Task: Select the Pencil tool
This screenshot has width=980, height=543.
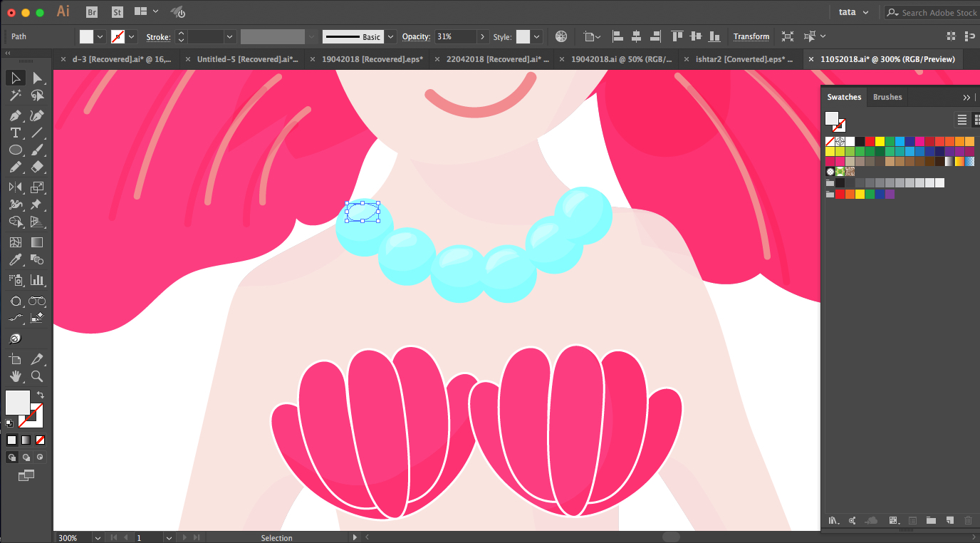Action: click(x=15, y=167)
